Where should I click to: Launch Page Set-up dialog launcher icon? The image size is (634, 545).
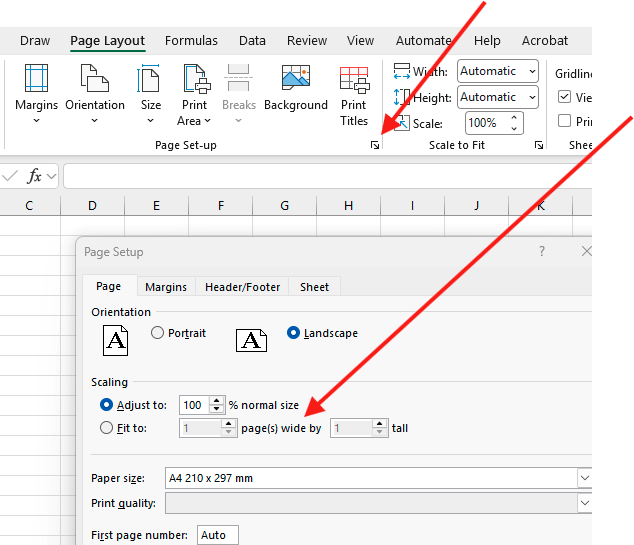pyautogui.click(x=375, y=145)
